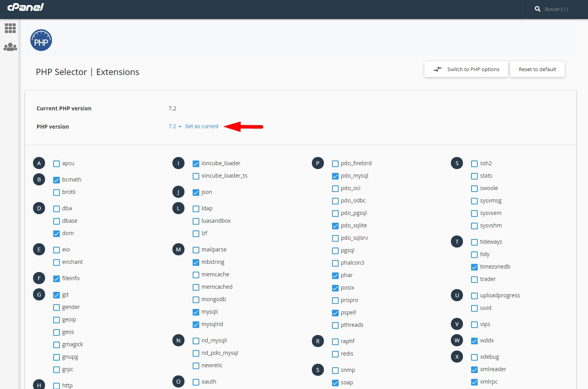This screenshot has width=588, height=389.
Task: Enable the swoole extension
Action: (x=474, y=188)
